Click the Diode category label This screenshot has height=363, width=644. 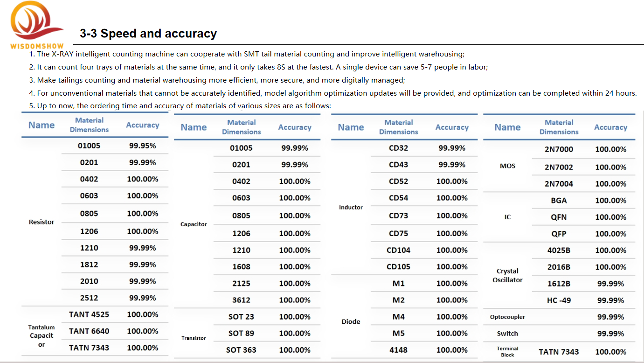click(351, 321)
